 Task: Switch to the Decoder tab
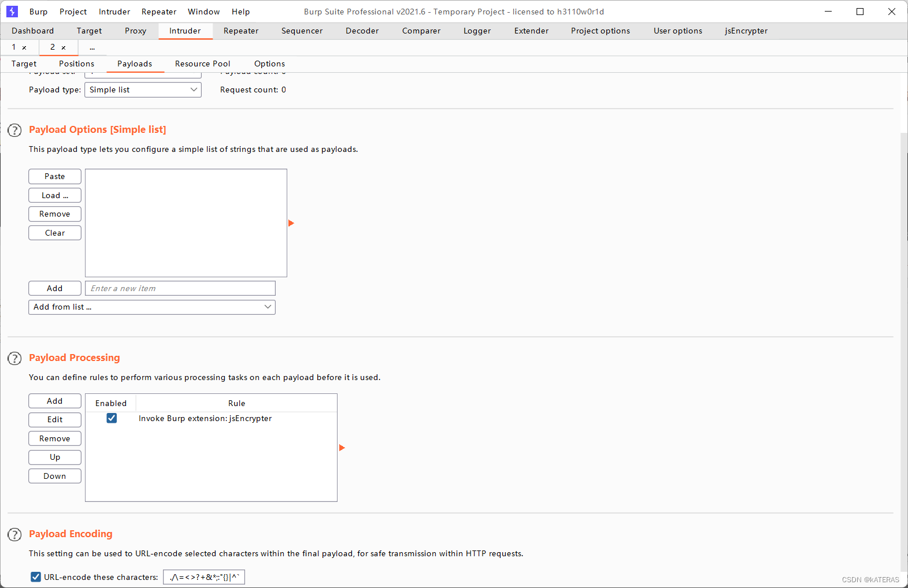[362, 31]
